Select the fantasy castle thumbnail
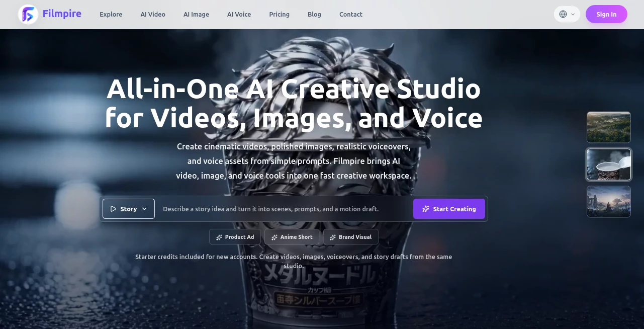The height and width of the screenshot is (329, 644). (x=609, y=202)
